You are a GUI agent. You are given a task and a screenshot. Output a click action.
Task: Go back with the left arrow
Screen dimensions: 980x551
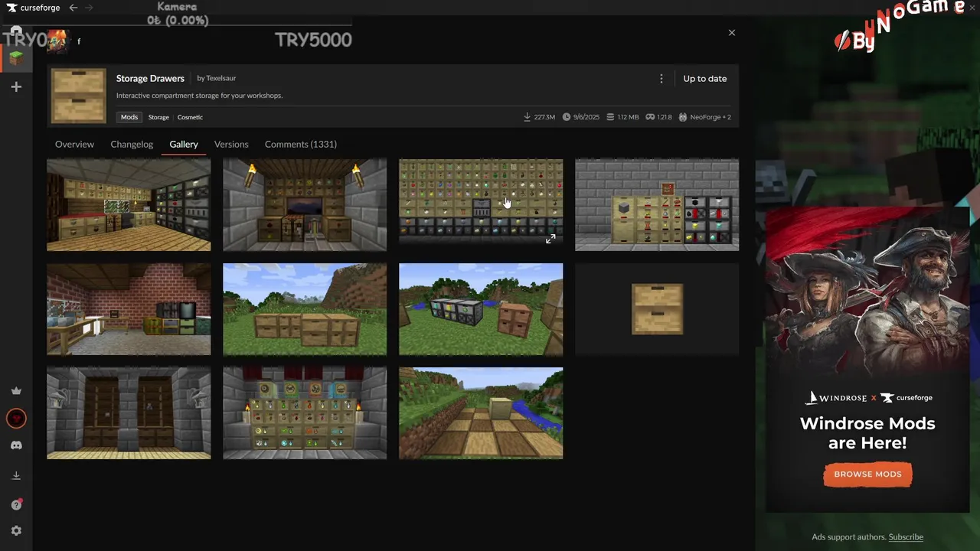(73, 8)
